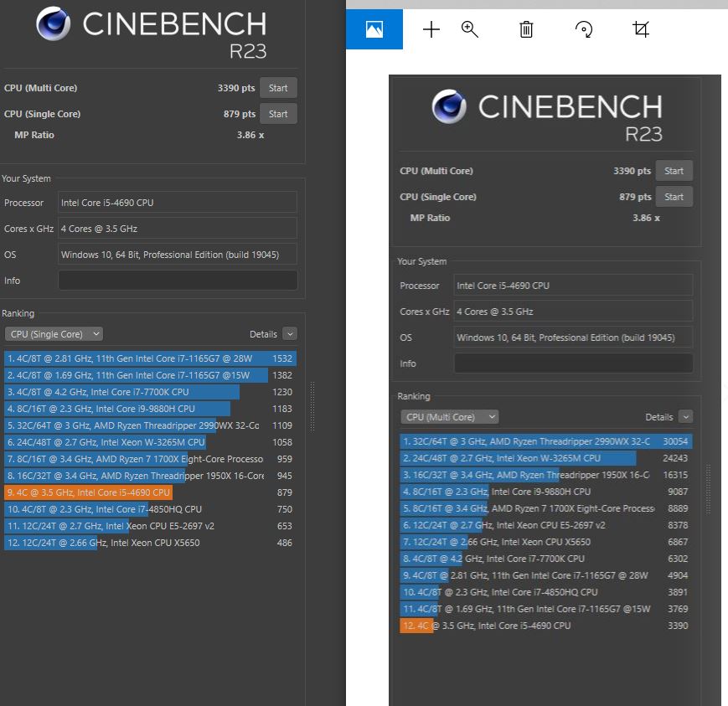Screen dimensions: 728x706
Task: Expand Details arrow in right ranking panel
Action: pos(686,417)
